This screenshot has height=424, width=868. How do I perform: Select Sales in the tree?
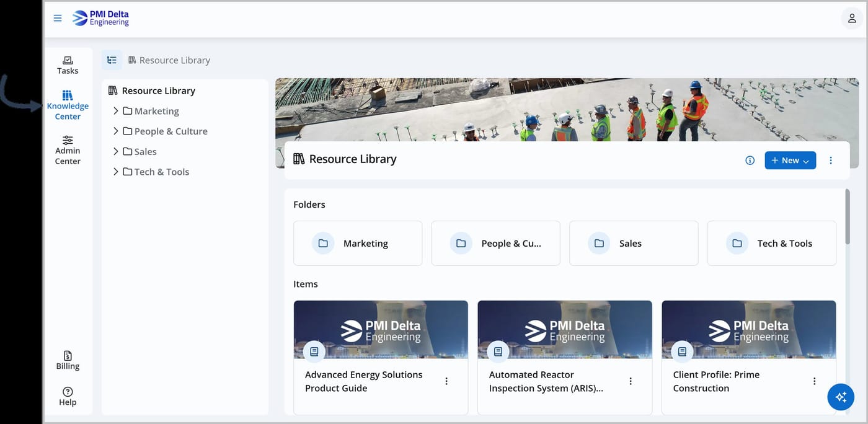[140, 151]
